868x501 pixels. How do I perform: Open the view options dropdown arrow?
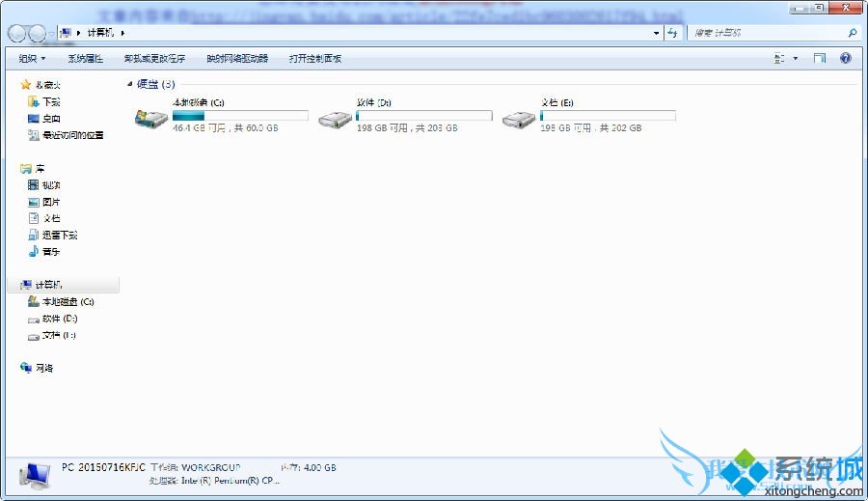[x=796, y=58]
